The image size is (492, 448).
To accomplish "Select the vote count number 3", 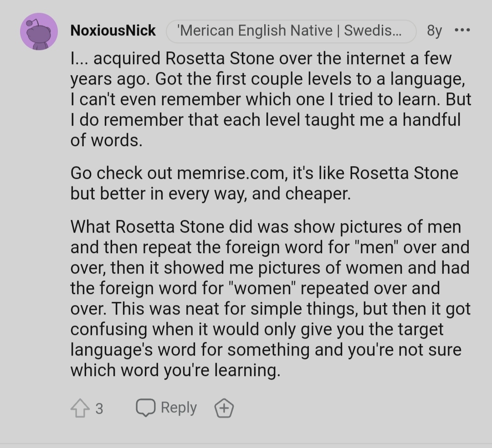I will (99, 409).
